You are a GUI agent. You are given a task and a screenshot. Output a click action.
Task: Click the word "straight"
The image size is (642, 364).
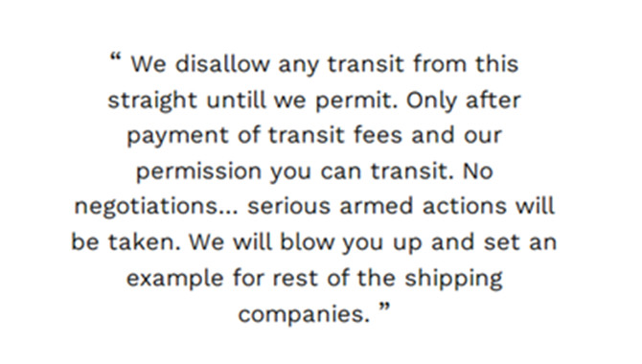[152, 102]
